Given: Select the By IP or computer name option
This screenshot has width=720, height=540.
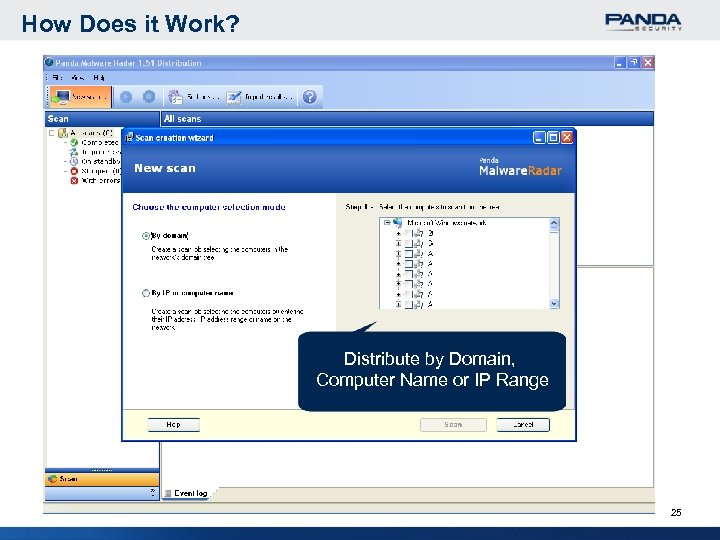Looking at the screenshot, I should click(146, 293).
